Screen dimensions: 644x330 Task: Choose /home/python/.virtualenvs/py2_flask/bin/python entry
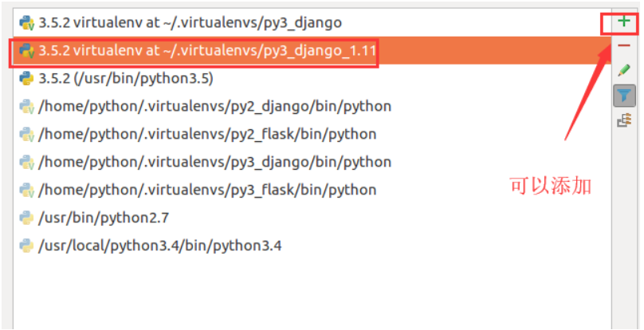click(x=312, y=135)
